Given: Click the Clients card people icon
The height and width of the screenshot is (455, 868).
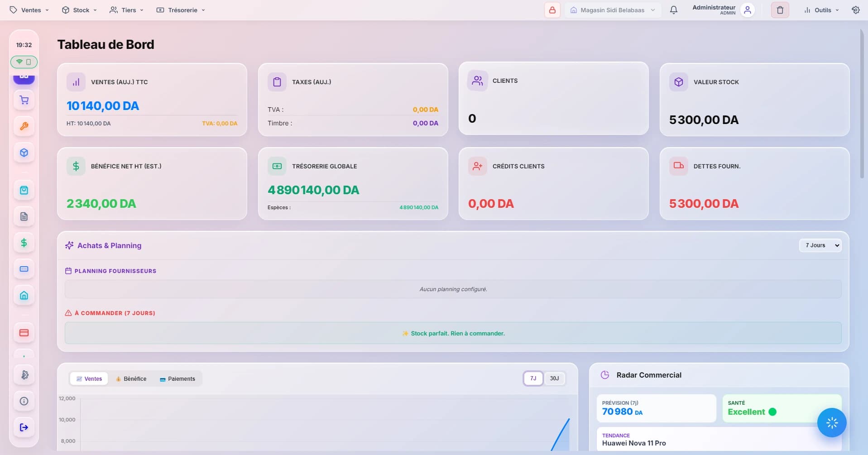Looking at the screenshot, I should point(478,81).
